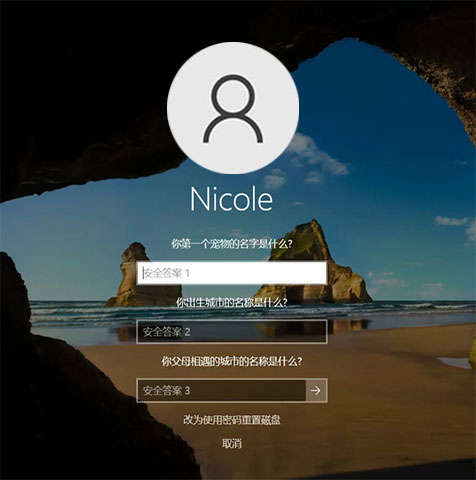Click the birth city question label

[232, 303]
